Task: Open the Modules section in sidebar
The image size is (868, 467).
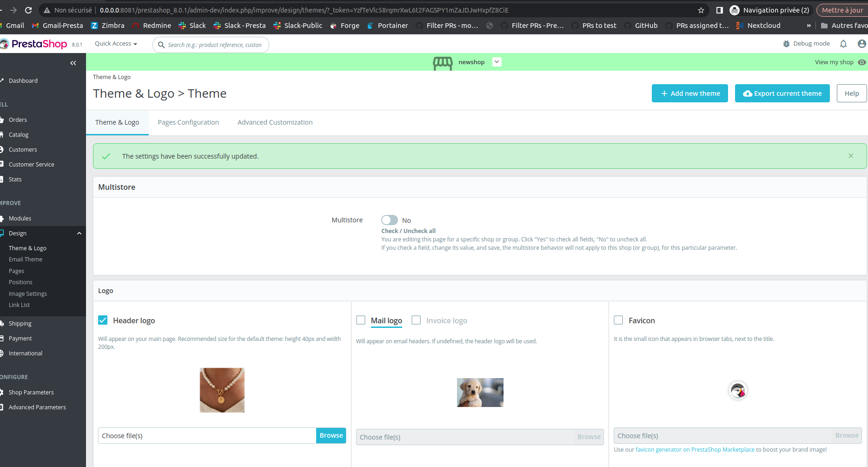Action: pyautogui.click(x=20, y=218)
